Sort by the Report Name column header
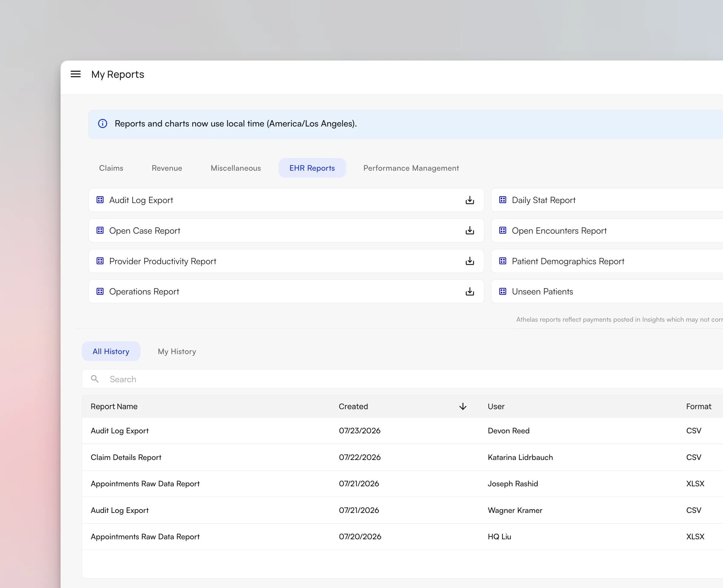723x588 pixels. point(114,406)
